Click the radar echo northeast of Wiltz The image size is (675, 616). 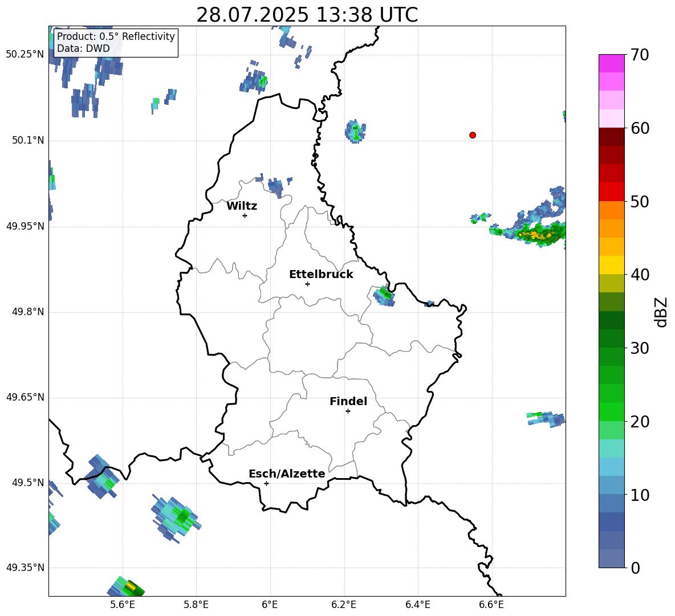point(275,187)
